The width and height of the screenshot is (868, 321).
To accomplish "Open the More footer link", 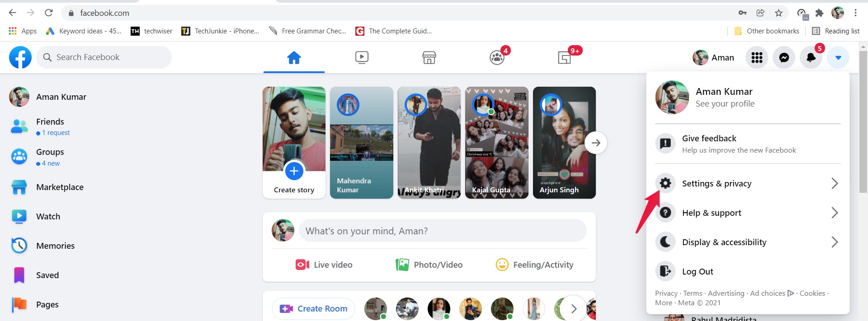I will (664, 303).
